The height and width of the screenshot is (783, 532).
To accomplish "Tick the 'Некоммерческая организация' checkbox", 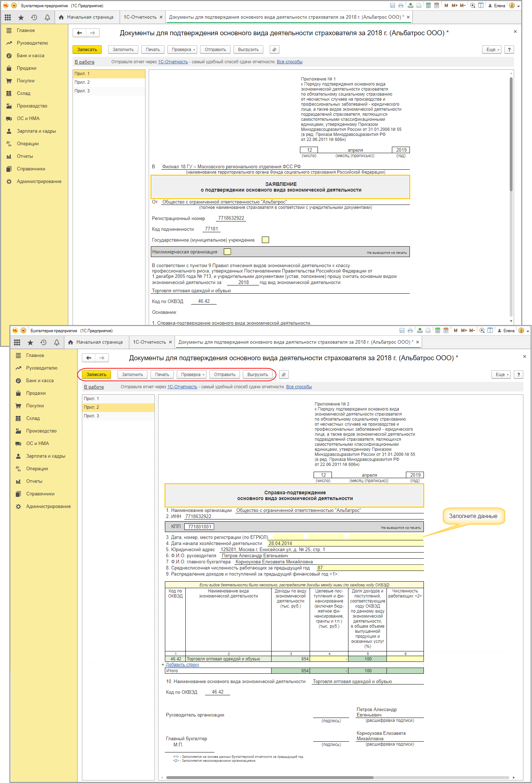I will 227,252.
